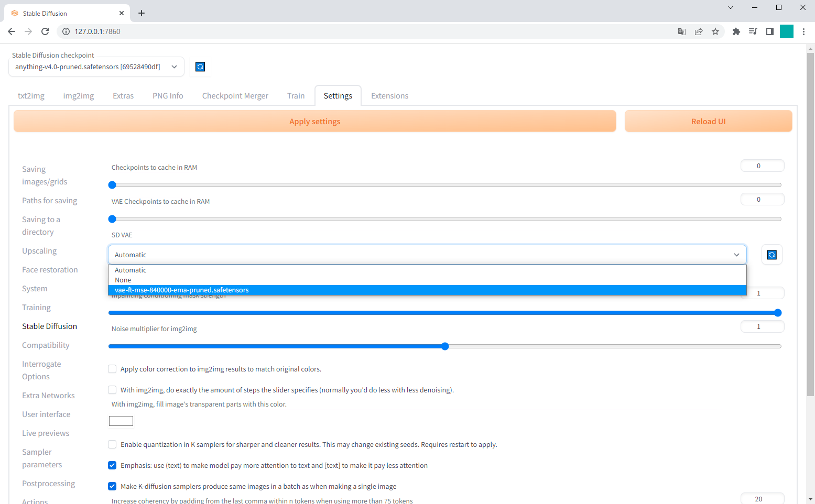
Task: Open the Extras tab
Action: coord(123,96)
